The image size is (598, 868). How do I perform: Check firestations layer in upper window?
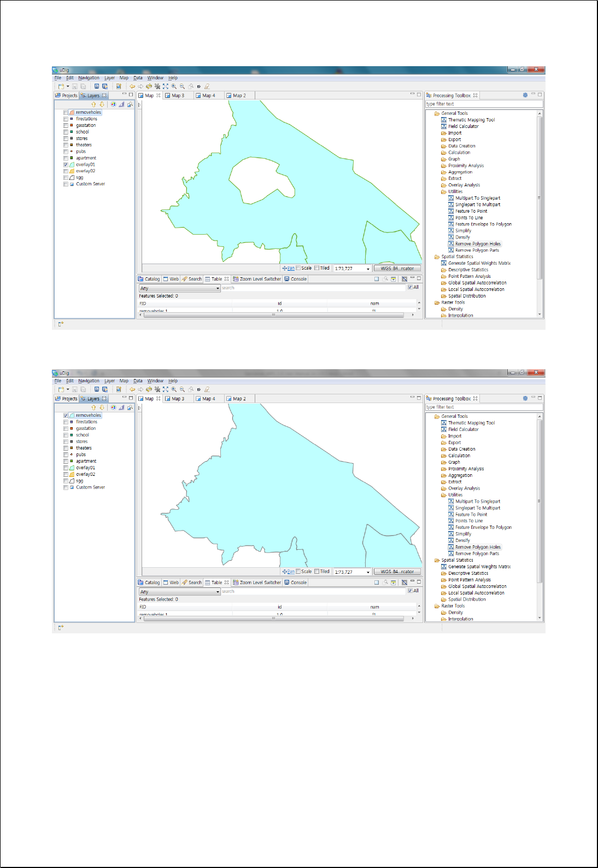point(66,119)
